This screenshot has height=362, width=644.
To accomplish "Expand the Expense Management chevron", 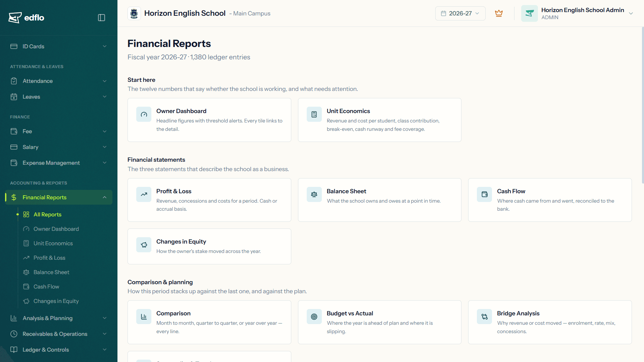I will [x=105, y=163].
